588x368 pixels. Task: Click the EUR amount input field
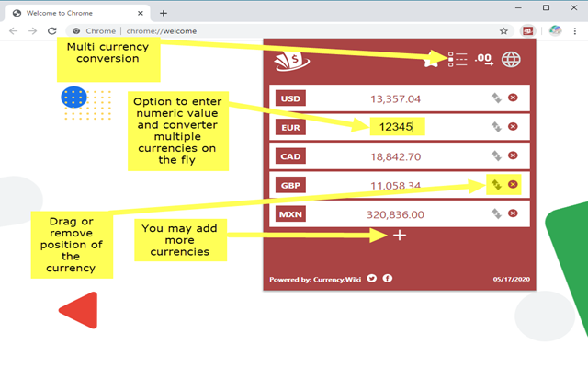(397, 127)
